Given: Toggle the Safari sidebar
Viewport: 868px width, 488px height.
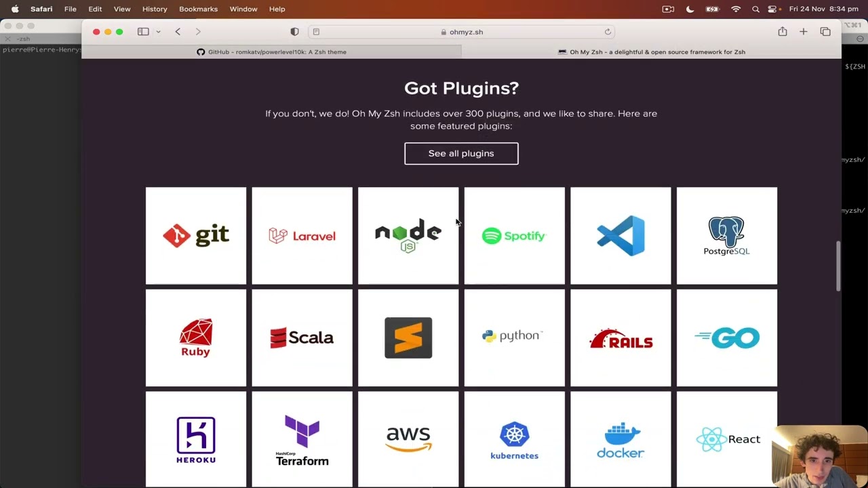Looking at the screenshot, I should coord(143,32).
